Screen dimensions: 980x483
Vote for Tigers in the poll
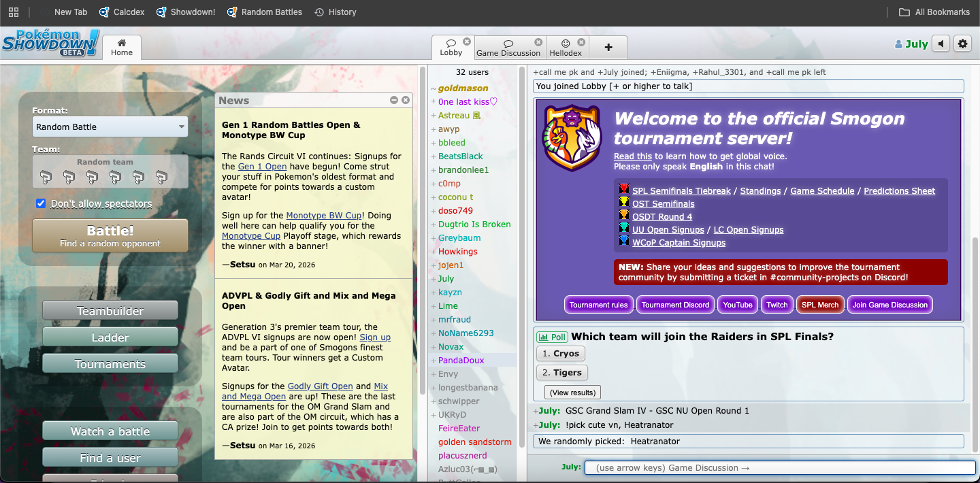coord(562,373)
